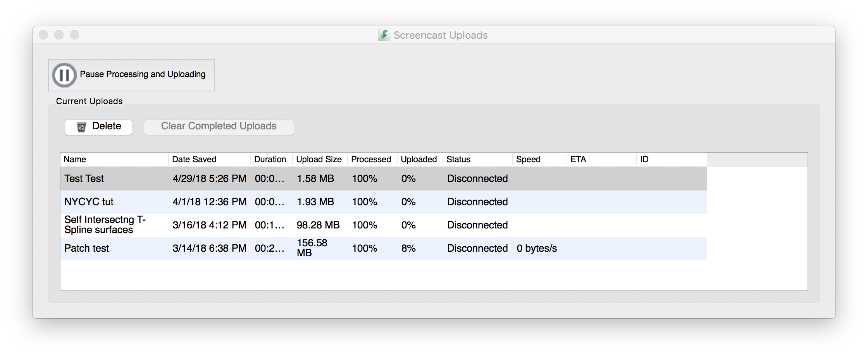Click the Uploaded column header
Screen dimensions: 868x357
point(419,159)
